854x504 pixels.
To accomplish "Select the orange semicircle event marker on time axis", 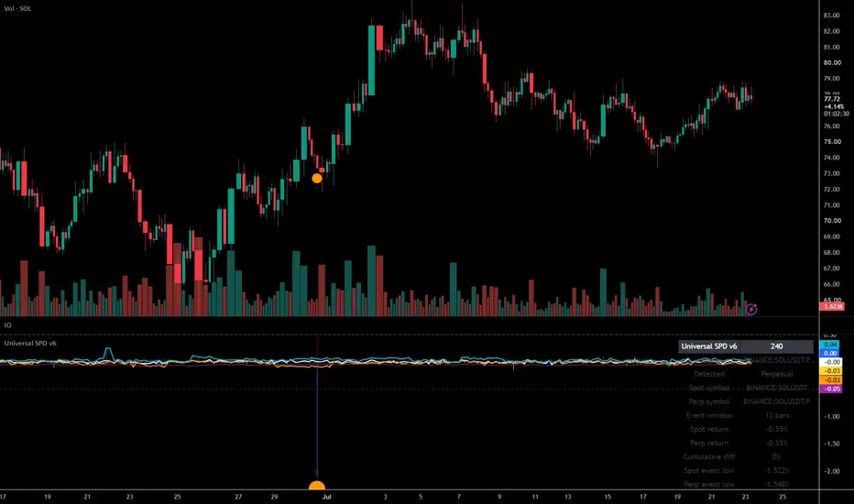I will 316,486.
